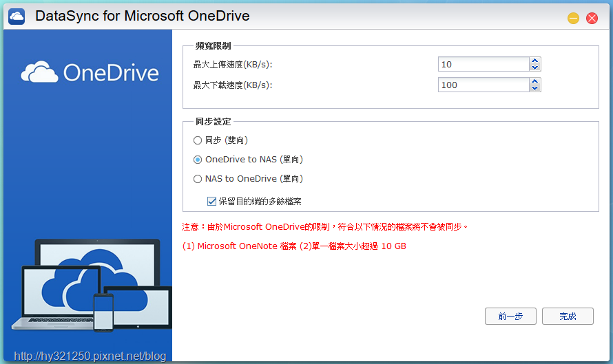Increase the max download speed value
The width and height of the screenshot is (613, 364).
[x=534, y=81]
